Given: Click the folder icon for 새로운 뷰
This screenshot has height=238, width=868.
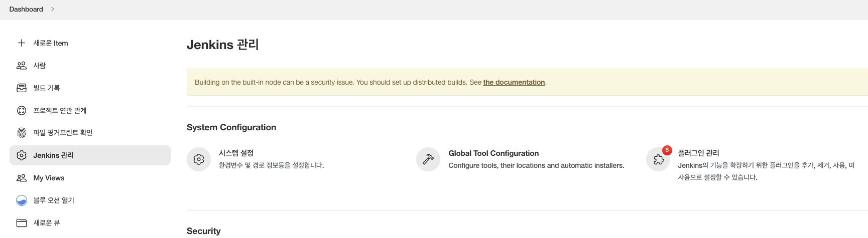Looking at the screenshot, I should (x=22, y=223).
